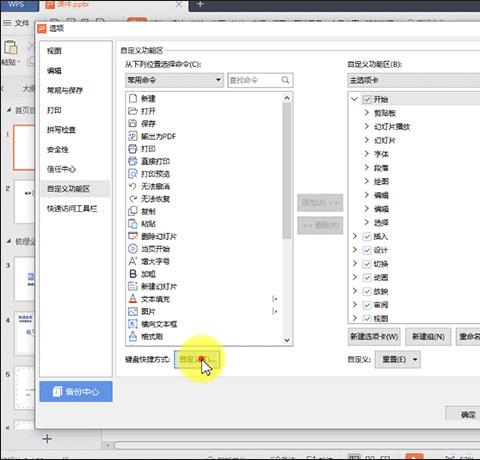480x460 pixels.
Task: Select the 直接打印 command icon
Action: pos(133,161)
